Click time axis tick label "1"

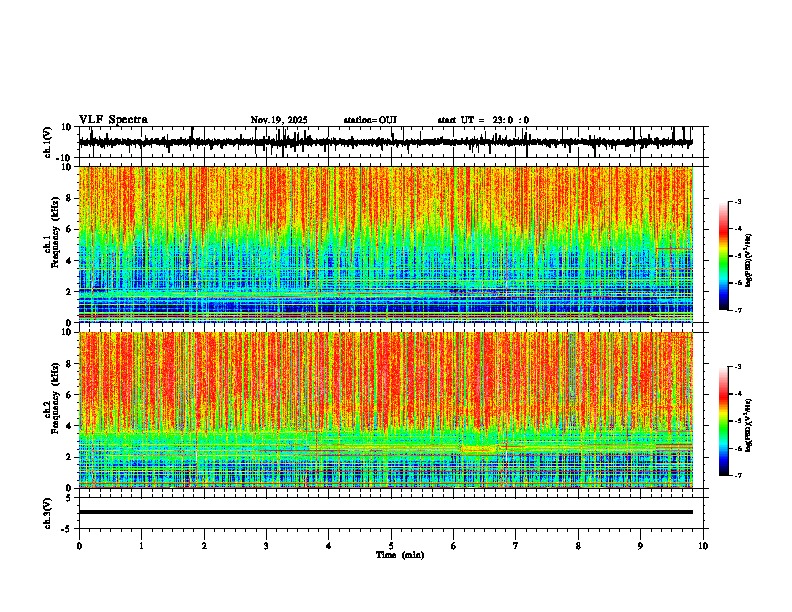(141, 546)
